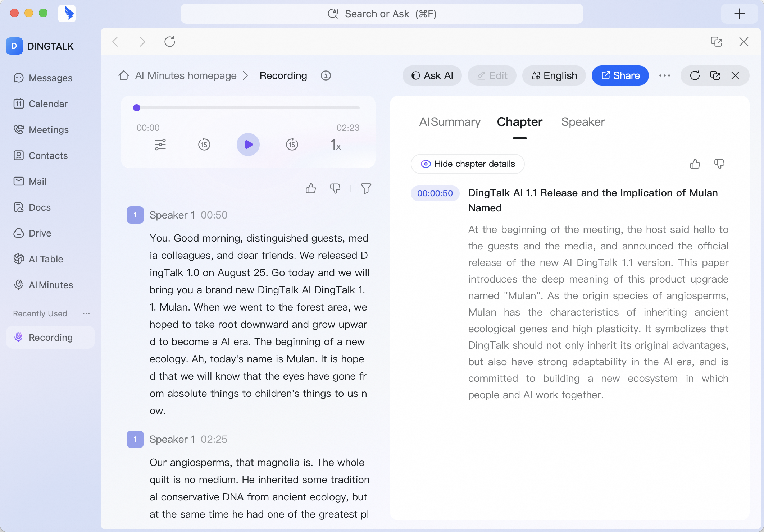Rewind the audio 15 seconds
The height and width of the screenshot is (532, 764).
point(204,145)
